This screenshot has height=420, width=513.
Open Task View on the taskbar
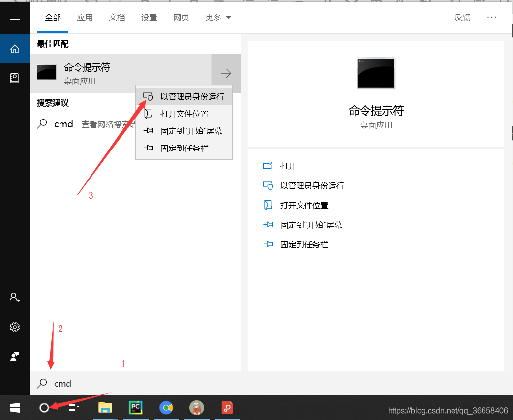(x=74, y=408)
